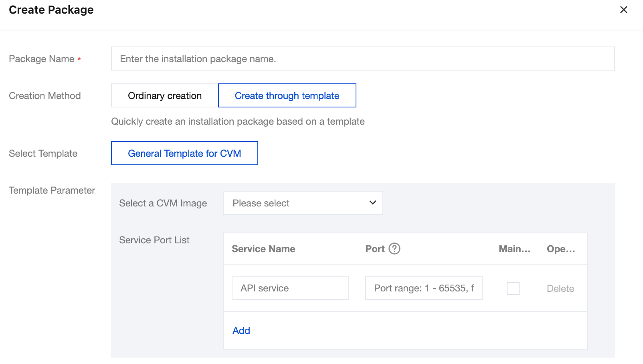The width and height of the screenshot is (643, 364).
Task: Click the Port column header text
Action: [375, 249]
